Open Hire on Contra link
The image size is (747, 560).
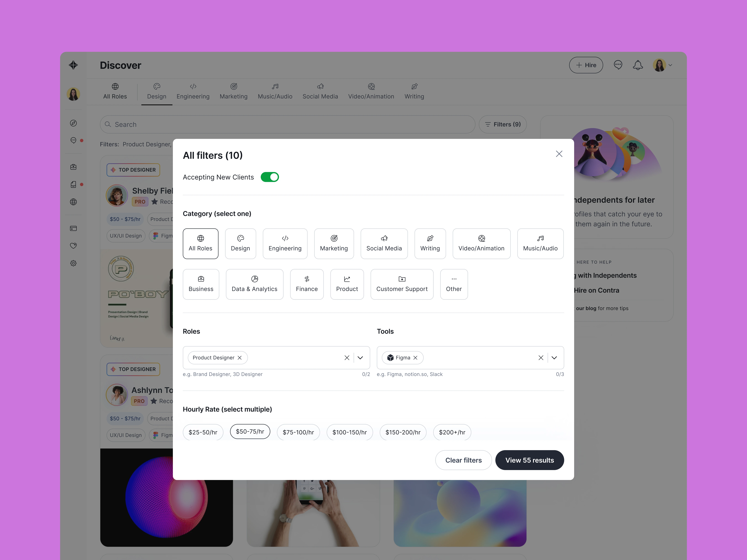pos(596,290)
